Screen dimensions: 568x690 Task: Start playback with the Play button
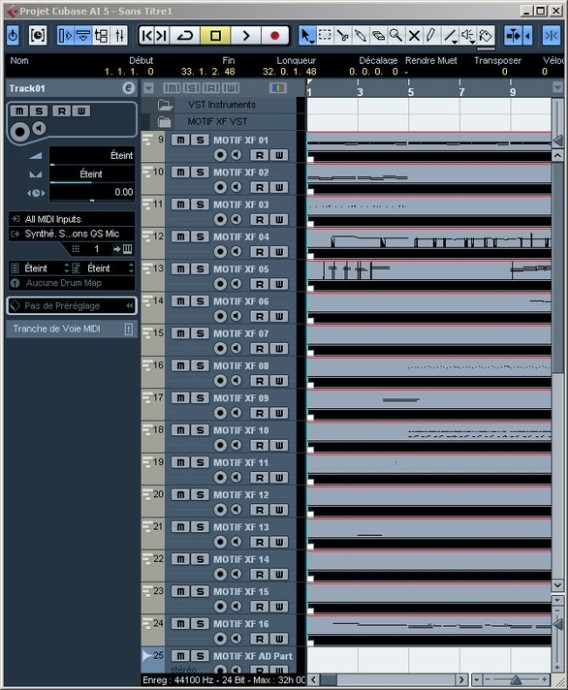pos(246,36)
